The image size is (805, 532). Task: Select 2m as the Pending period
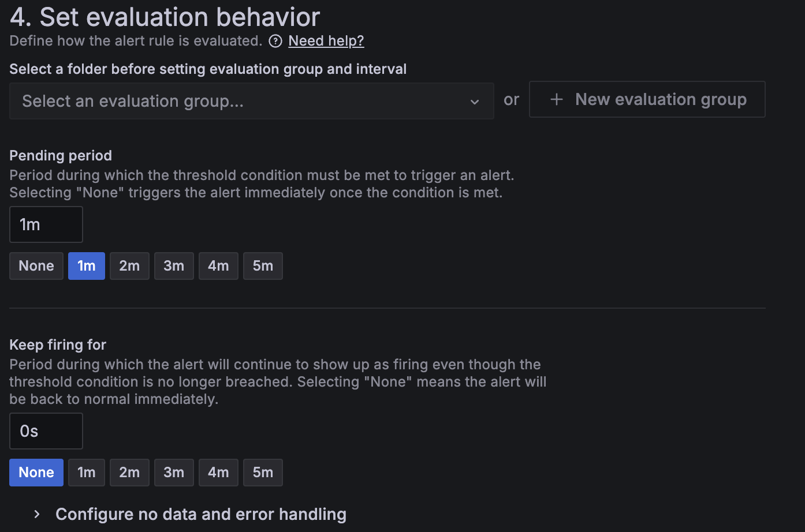129,266
